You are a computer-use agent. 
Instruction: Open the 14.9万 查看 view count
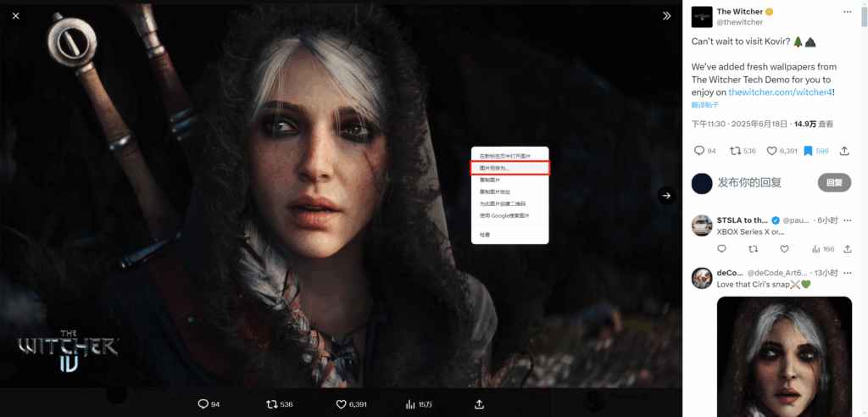click(813, 124)
